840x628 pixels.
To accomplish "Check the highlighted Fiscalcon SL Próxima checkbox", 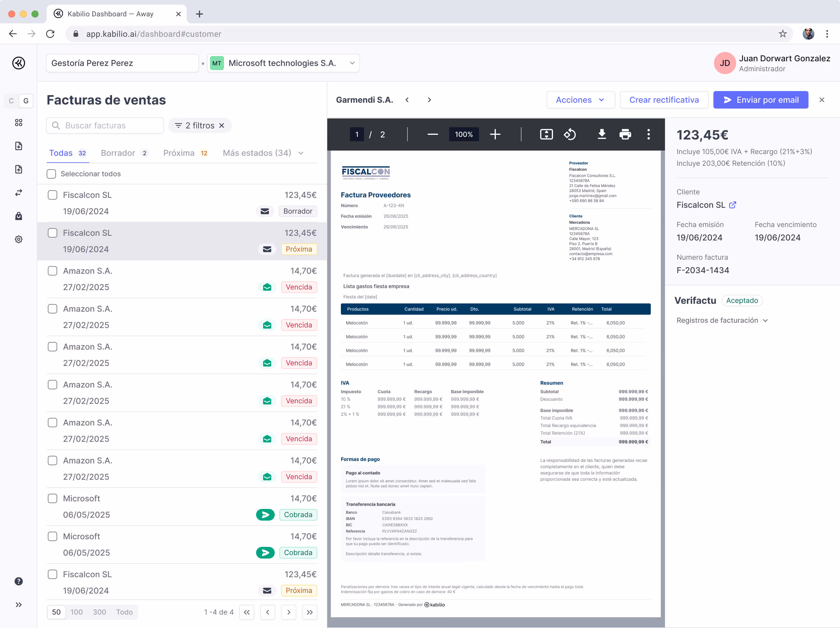I will tap(52, 233).
